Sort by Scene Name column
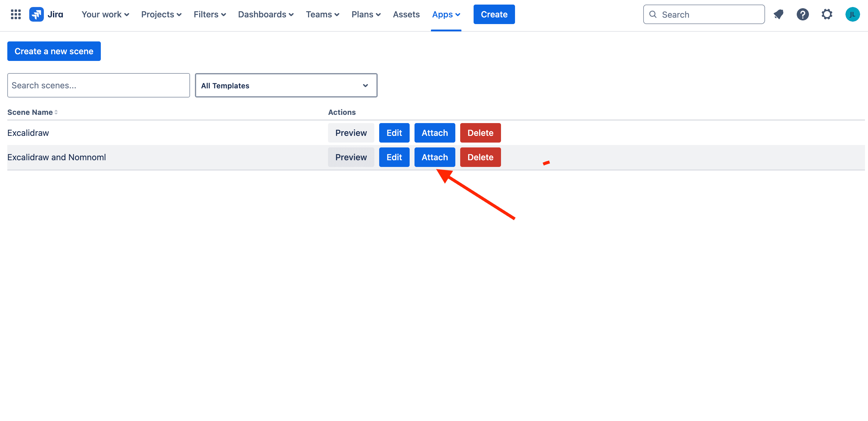The height and width of the screenshot is (421, 868). [x=33, y=112]
